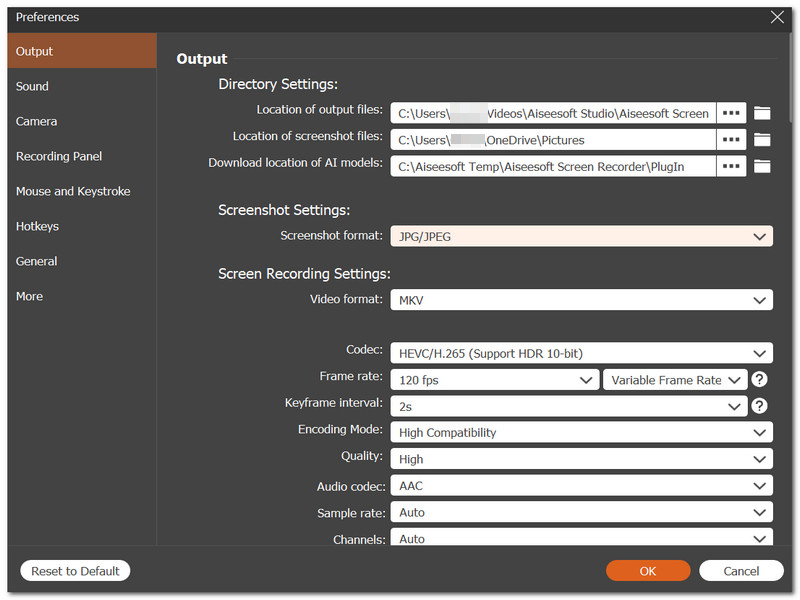The height and width of the screenshot is (600, 800).
Task: Browse screenshot files location with three-dots button
Action: coord(731,140)
